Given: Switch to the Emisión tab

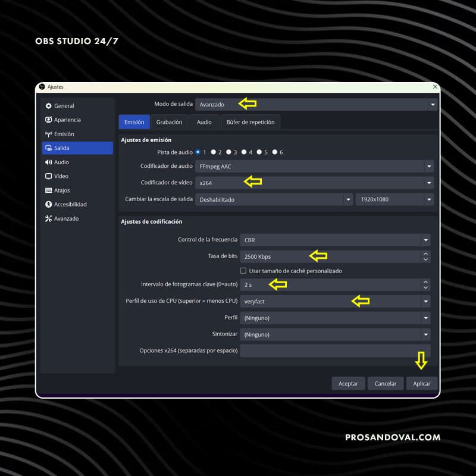Looking at the screenshot, I should click(134, 122).
